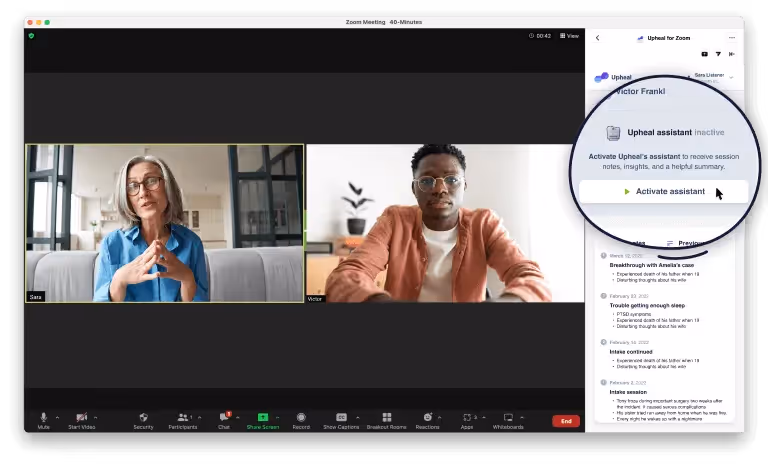768x464 pixels.
Task: Open the Whiteboards icon
Action: point(508,417)
